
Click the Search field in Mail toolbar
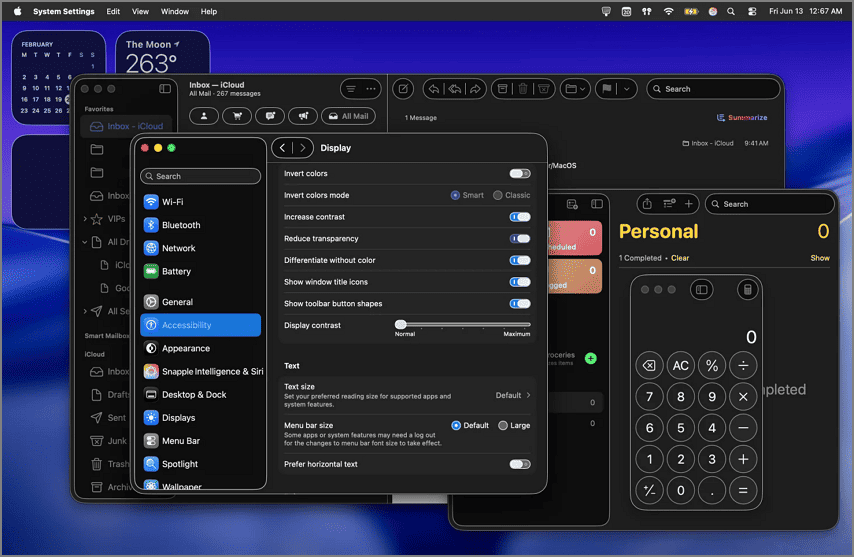(713, 89)
